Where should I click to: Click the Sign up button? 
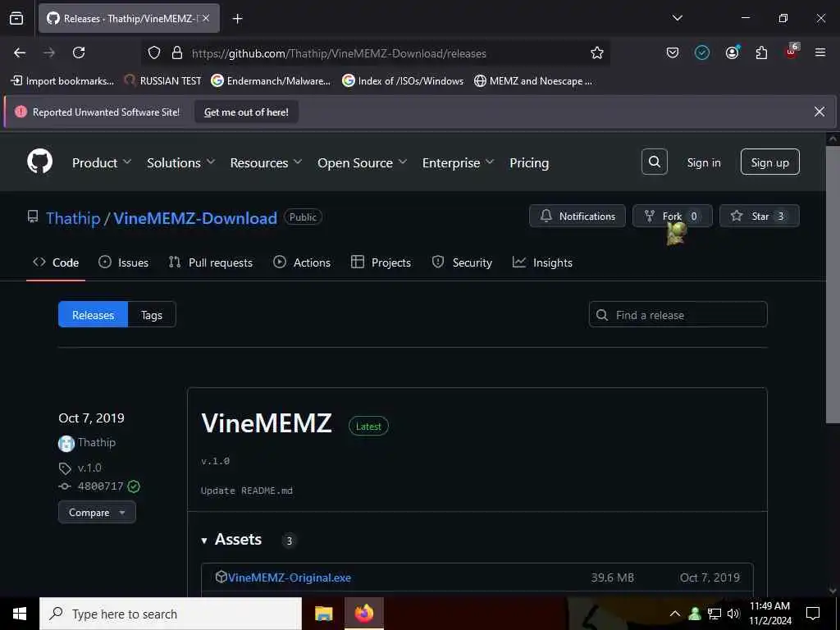(x=769, y=162)
